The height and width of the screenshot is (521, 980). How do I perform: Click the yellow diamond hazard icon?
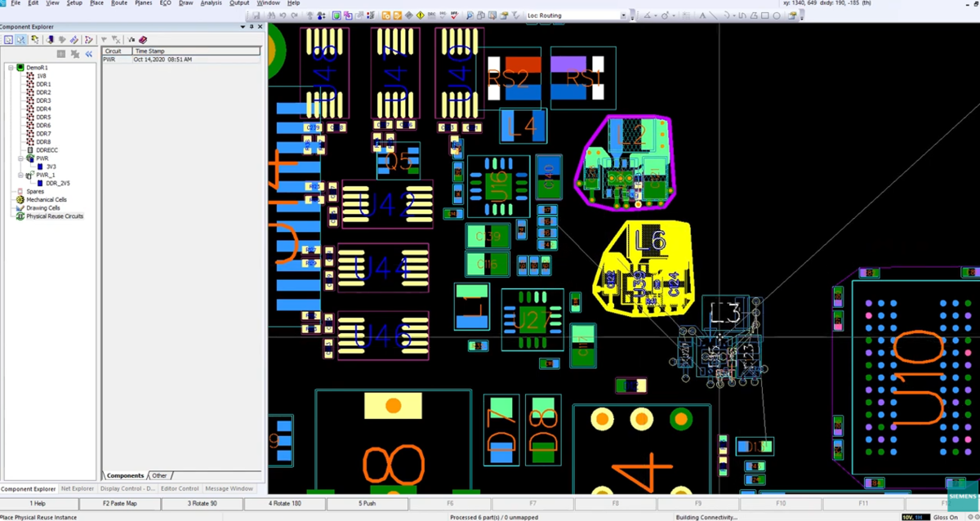[421, 16]
